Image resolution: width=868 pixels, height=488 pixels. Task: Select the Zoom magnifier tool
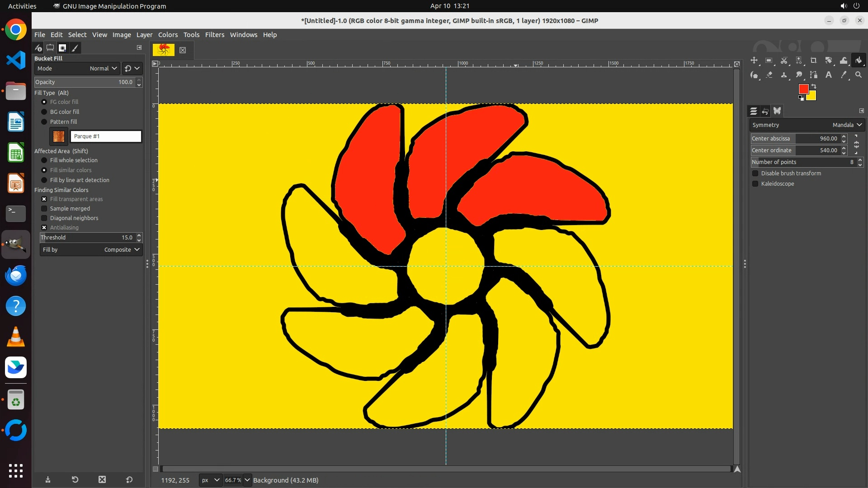(859, 75)
